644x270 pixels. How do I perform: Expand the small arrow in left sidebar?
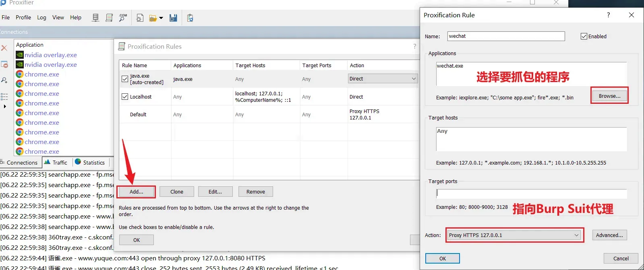click(5, 107)
